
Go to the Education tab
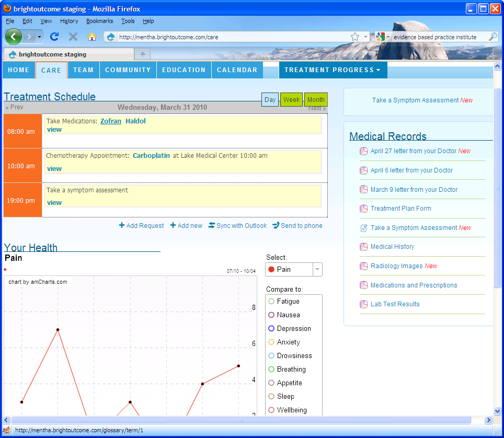[x=184, y=70]
